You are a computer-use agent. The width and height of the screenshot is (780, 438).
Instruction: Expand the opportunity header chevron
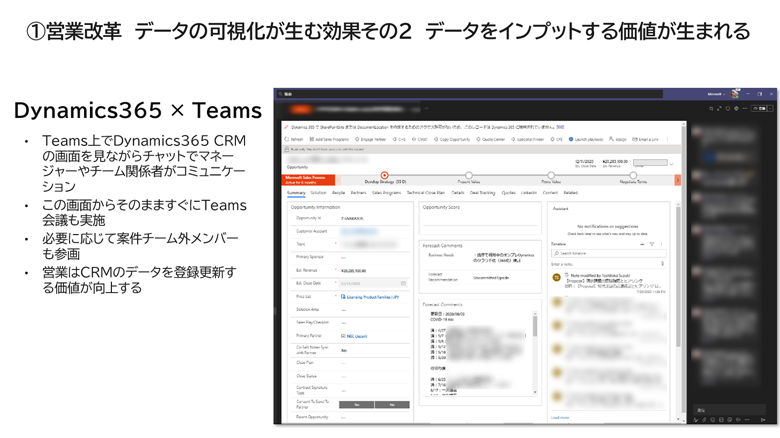pyautogui.click(x=671, y=164)
